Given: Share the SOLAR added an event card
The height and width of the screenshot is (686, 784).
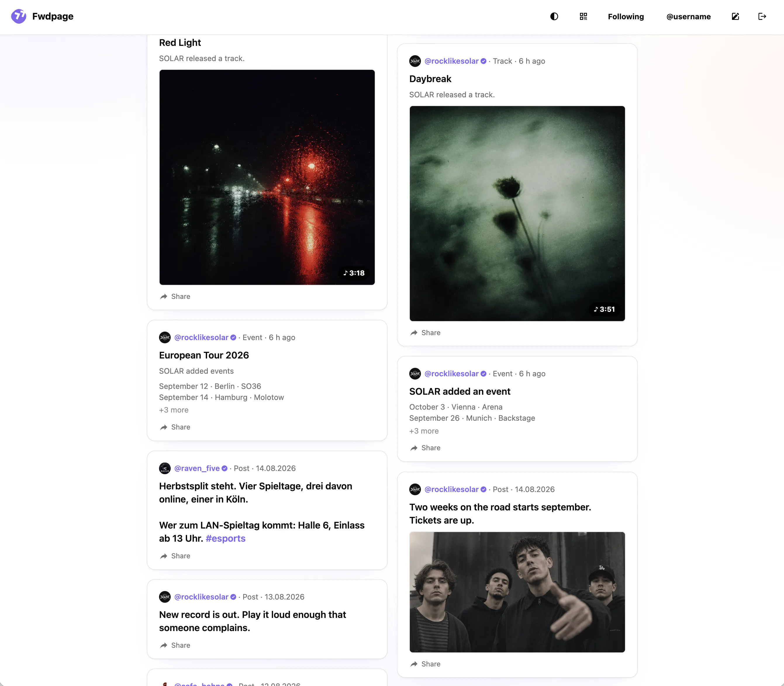Looking at the screenshot, I should [425, 448].
